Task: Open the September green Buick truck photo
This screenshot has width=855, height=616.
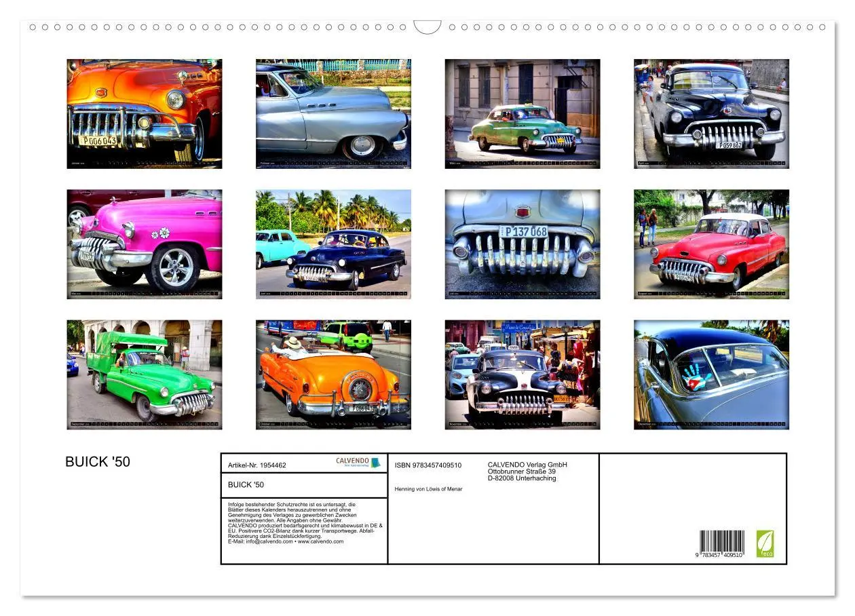Action: (x=145, y=374)
